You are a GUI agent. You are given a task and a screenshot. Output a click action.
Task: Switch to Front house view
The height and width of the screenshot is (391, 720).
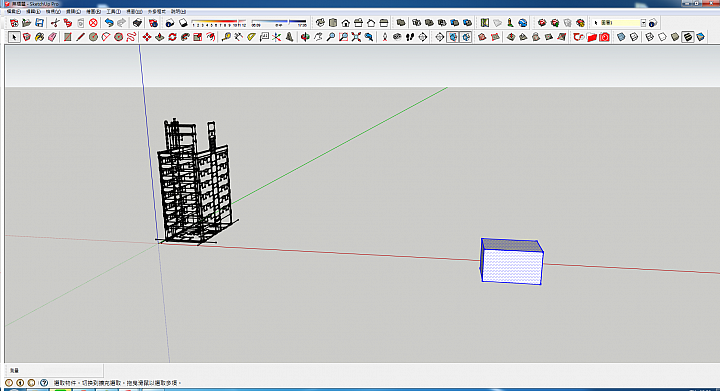coord(346,22)
